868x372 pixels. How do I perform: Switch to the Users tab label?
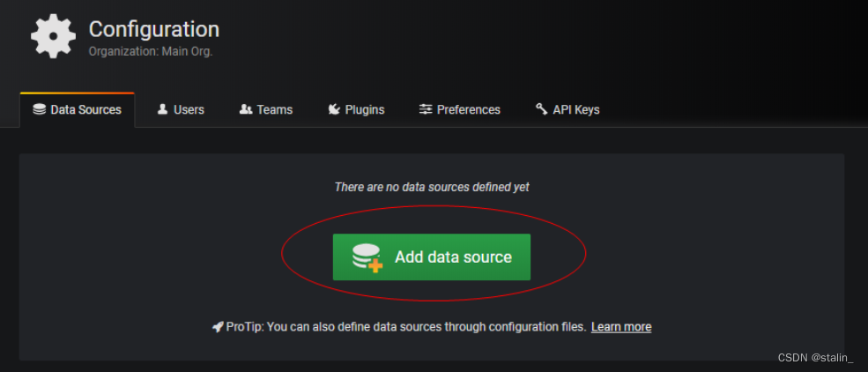click(x=189, y=109)
